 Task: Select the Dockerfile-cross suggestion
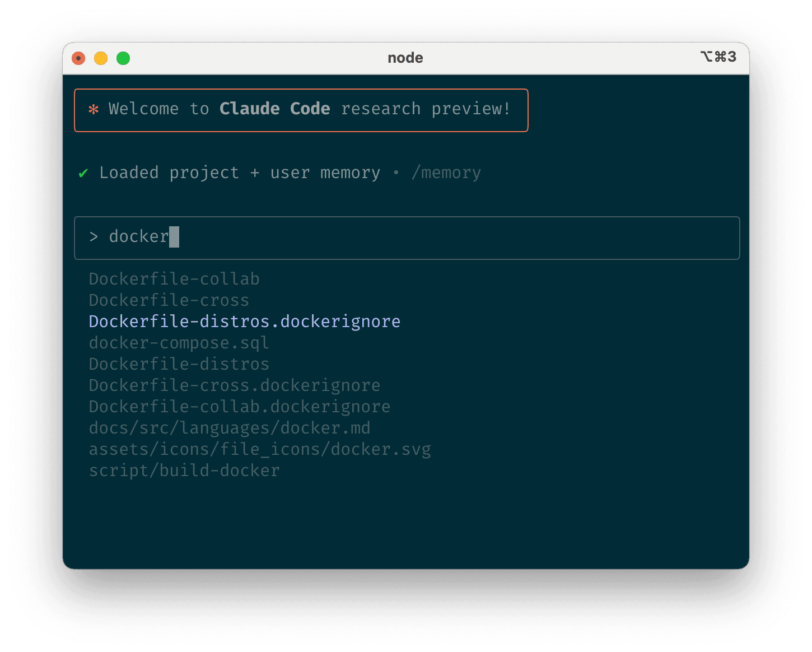169,300
